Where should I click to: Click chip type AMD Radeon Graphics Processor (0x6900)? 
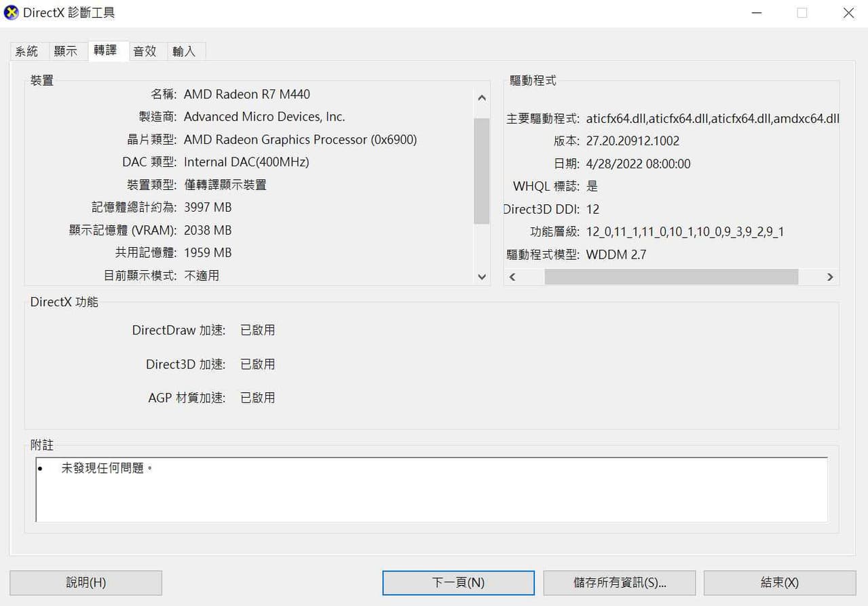pos(301,140)
